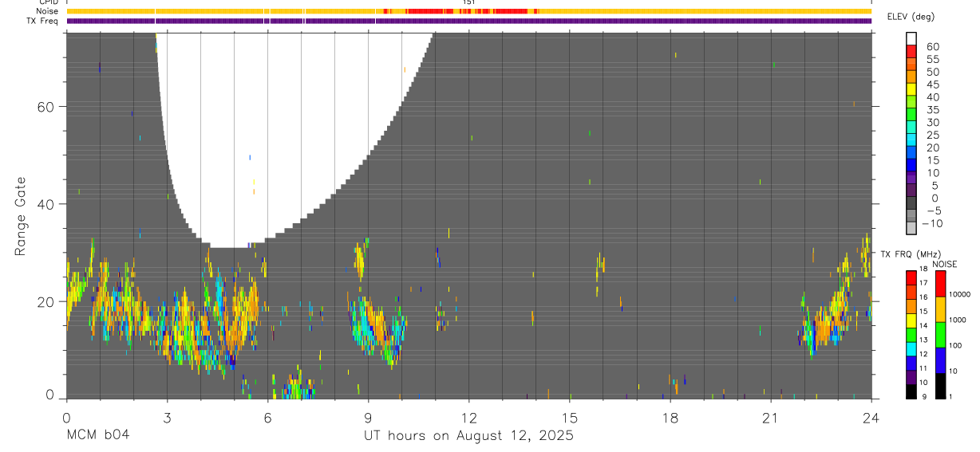This screenshot has height=452, width=980.
Task: Click the white top segment of ELEV colorbar
Action: [x=911, y=39]
